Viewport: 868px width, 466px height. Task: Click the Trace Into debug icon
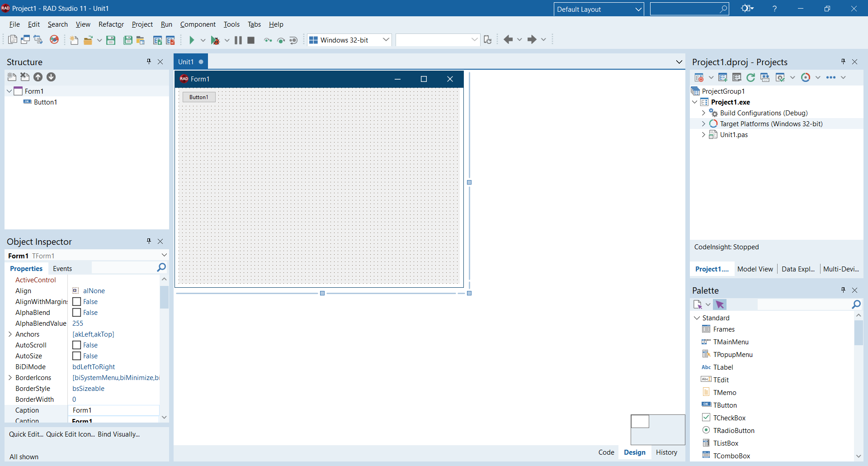(x=268, y=40)
